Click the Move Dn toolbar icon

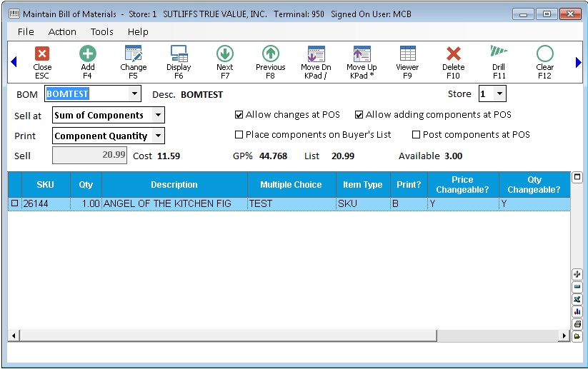point(316,54)
